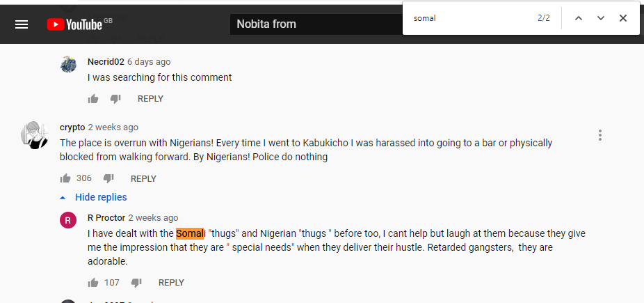Image resolution: width=644 pixels, height=303 pixels.
Task: Focus the find-in-page field containing "somal"
Action: (x=469, y=18)
